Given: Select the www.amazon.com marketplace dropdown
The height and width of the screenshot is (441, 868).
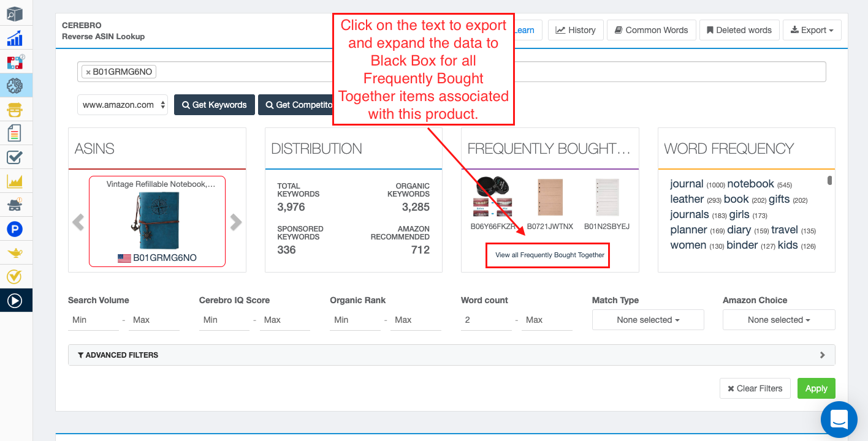Looking at the screenshot, I should [x=123, y=105].
